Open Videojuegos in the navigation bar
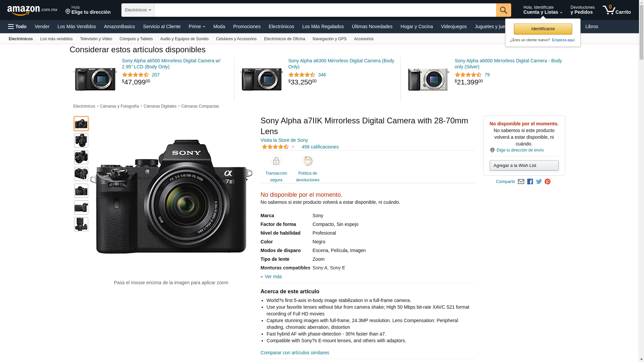644x362 pixels. click(453, 26)
